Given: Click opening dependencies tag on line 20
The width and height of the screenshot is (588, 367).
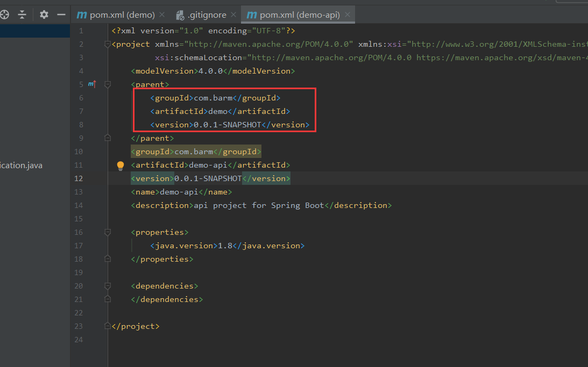Looking at the screenshot, I should (165, 286).
